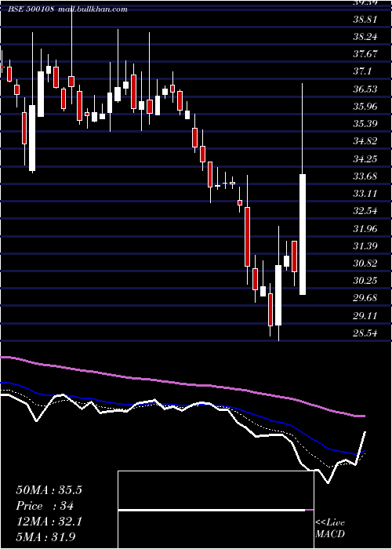Screen dimensions: 392x549
Task: Click the Price : 34 readout
Action: point(45,506)
